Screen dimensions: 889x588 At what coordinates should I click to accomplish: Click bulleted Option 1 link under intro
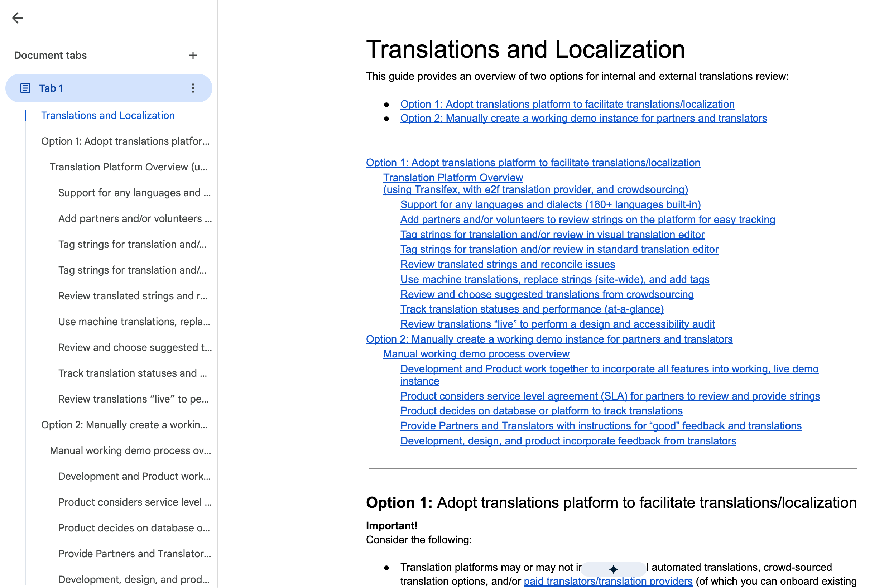point(567,104)
